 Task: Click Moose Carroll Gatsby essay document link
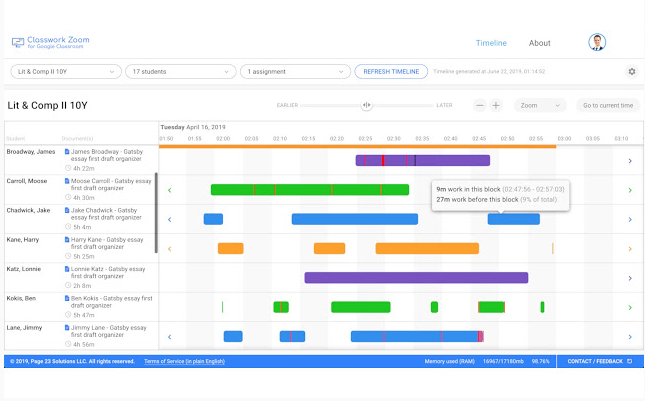(x=111, y=184)
